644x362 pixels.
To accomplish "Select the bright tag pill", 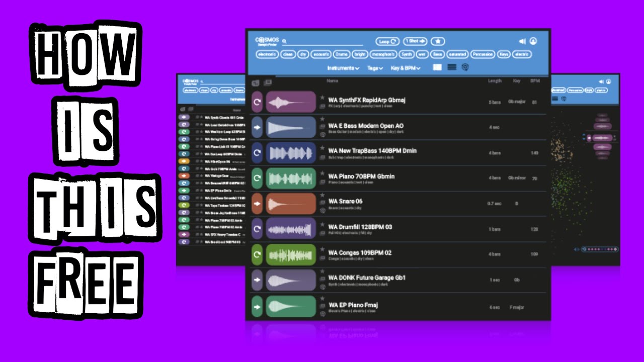I will coord(359,54).
